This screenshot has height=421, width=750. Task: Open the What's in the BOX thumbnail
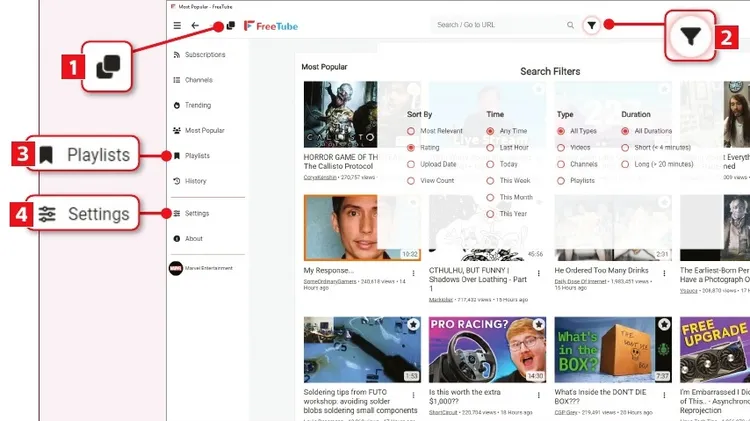(613, 349)
